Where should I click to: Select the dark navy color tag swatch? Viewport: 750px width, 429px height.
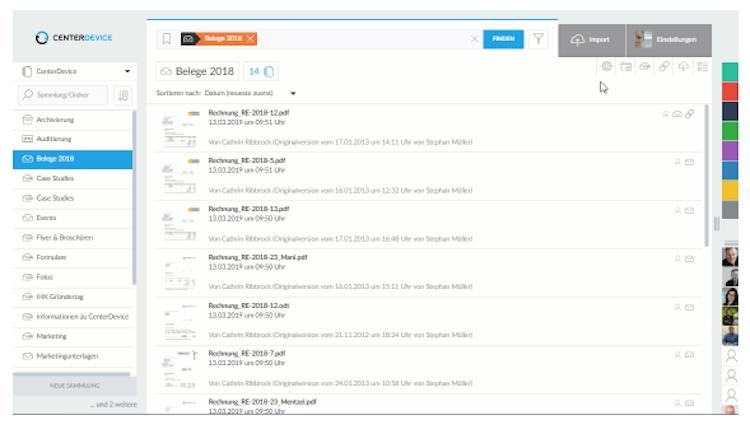pos(730,111)
